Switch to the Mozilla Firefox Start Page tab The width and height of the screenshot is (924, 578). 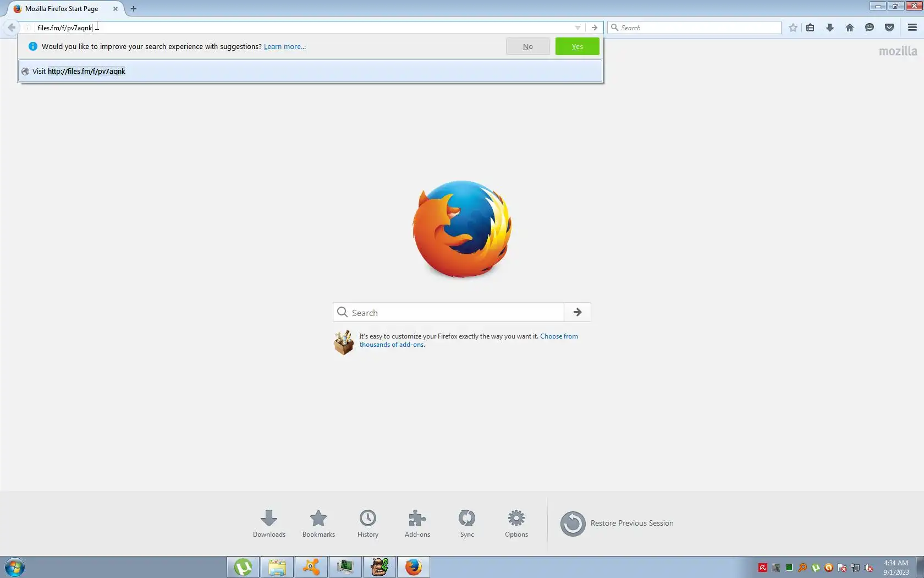(x=65, y=9)
